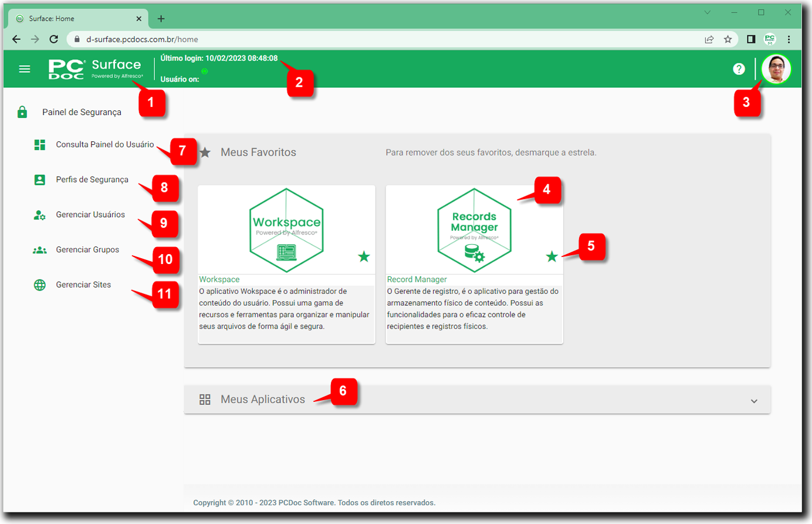Unfavorite Workspace using its star
This screenshot has height=524, width=812.
click(364, 256)
